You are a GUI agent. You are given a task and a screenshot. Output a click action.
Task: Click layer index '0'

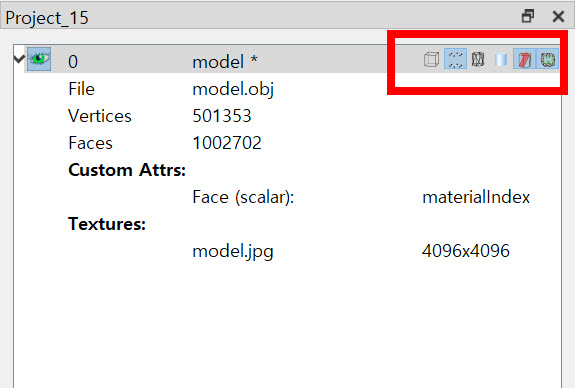click(x=73, y=62)
